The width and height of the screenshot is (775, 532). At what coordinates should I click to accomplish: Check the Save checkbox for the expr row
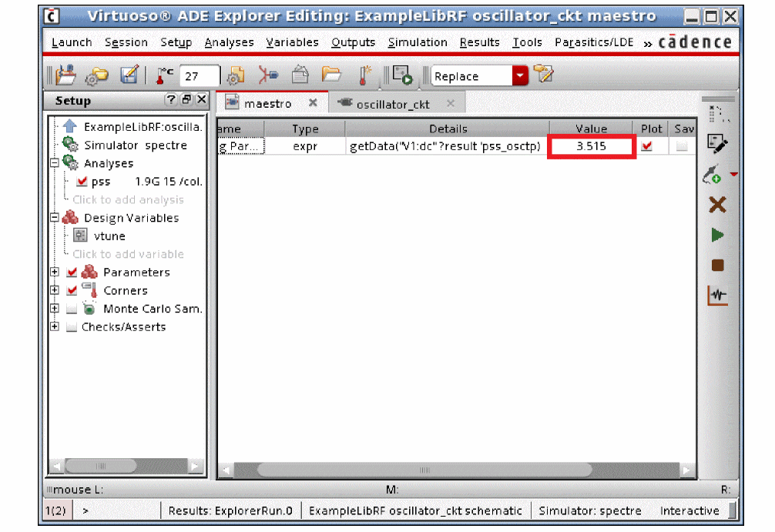(682, 146)
